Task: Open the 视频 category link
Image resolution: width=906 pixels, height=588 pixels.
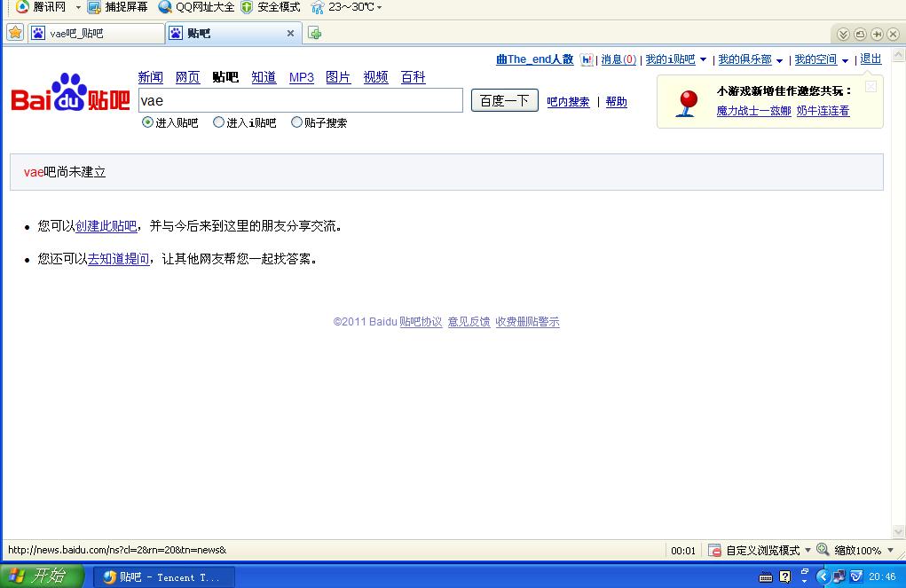Action: click(375, 77)
